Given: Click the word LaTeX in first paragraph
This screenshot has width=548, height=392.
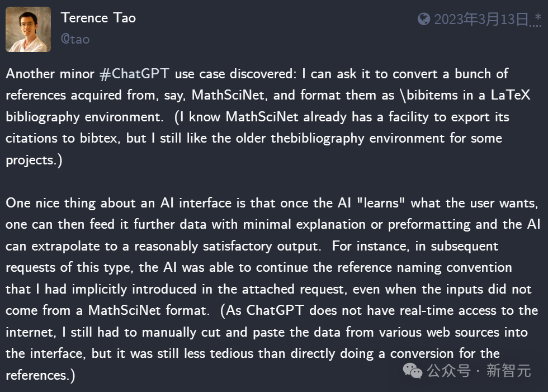Looking at the screenshot, I should (x=511, y=95).
